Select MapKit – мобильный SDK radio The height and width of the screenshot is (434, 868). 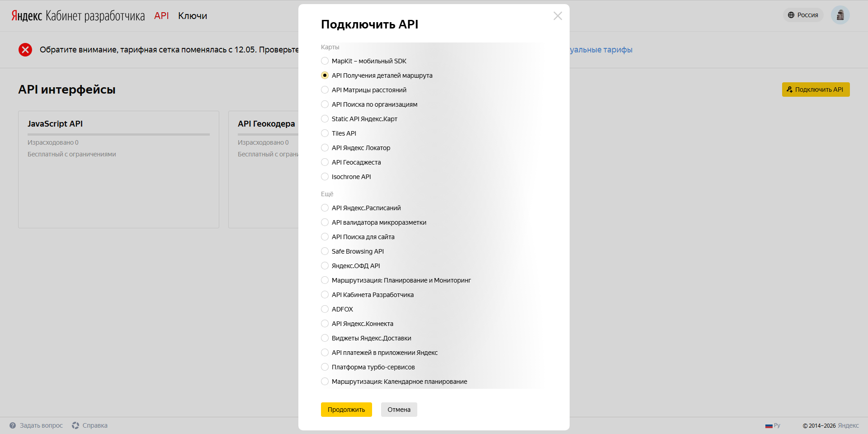(325, 61)
